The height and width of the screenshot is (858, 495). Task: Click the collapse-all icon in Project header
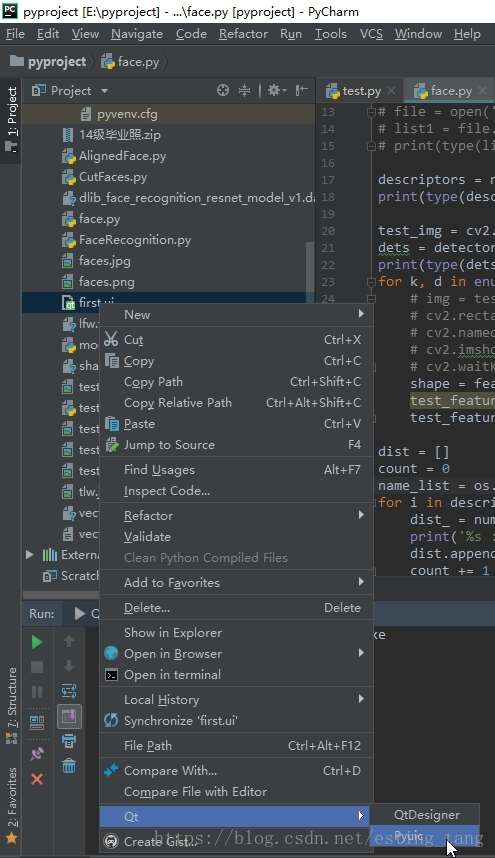(x=244, y=90)
